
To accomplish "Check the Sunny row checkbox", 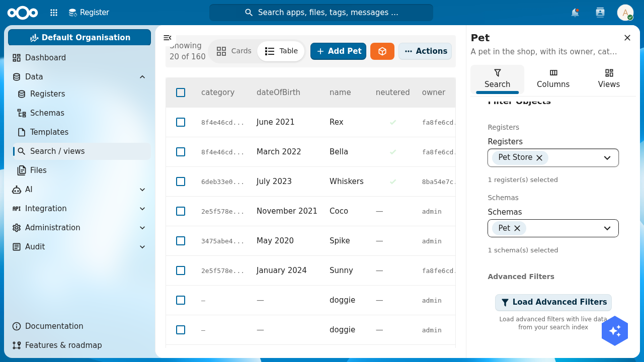I will pos(181,270).
